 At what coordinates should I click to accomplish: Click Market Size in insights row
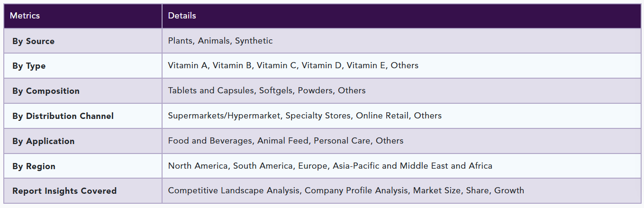pos(436,190)
